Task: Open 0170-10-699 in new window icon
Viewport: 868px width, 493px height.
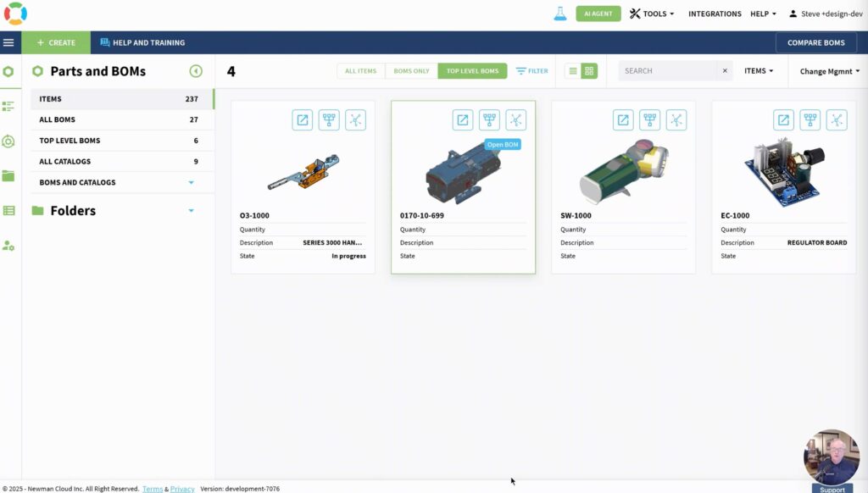Action: [x=463, y=120]
